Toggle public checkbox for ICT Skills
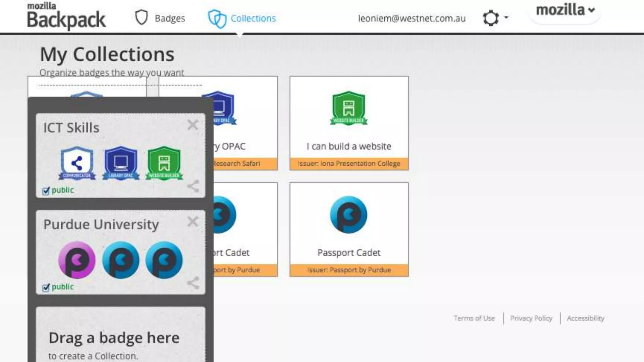Screen dimensions: 644x362 click(46, 191)
